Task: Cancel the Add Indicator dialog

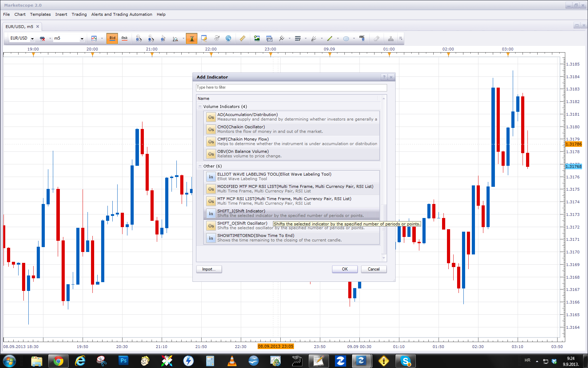Action: pos(374,269)
